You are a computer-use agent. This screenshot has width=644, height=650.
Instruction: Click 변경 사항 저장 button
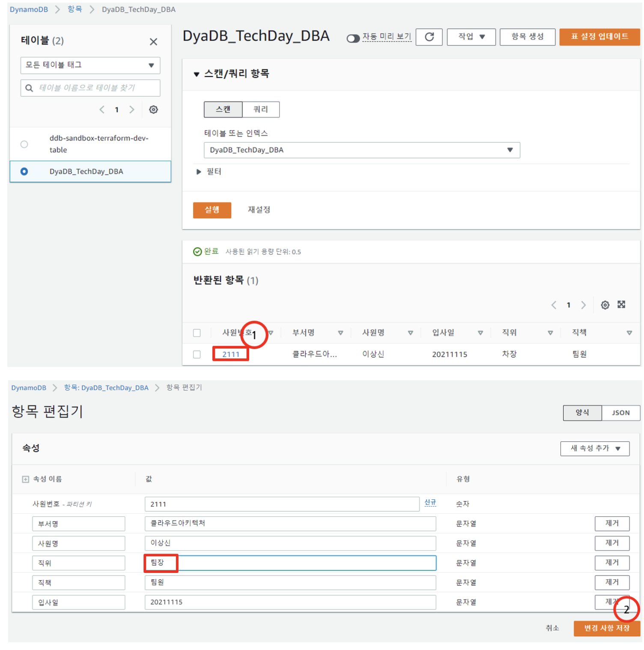coord(607,628)
